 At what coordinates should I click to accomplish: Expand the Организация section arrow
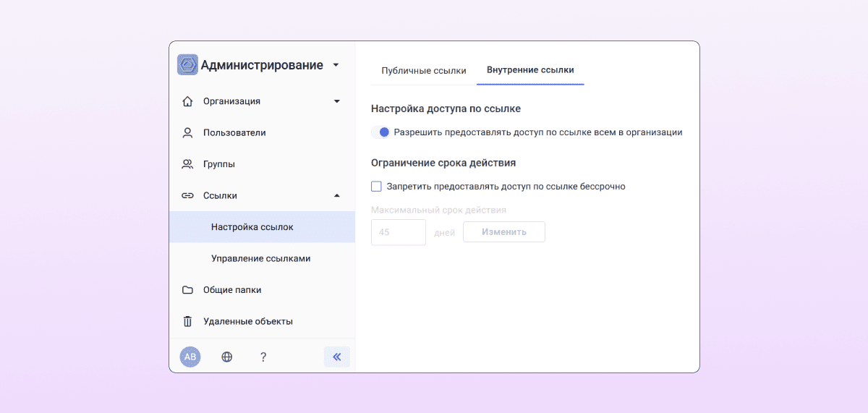(336, 101)
